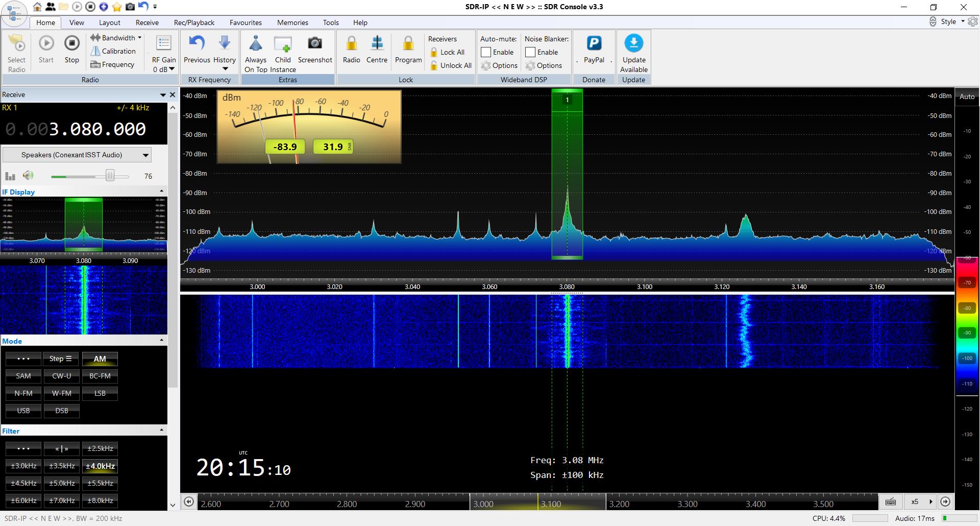
Task: Choose the ±6.0kHz filter
Action: click(23, 500)
